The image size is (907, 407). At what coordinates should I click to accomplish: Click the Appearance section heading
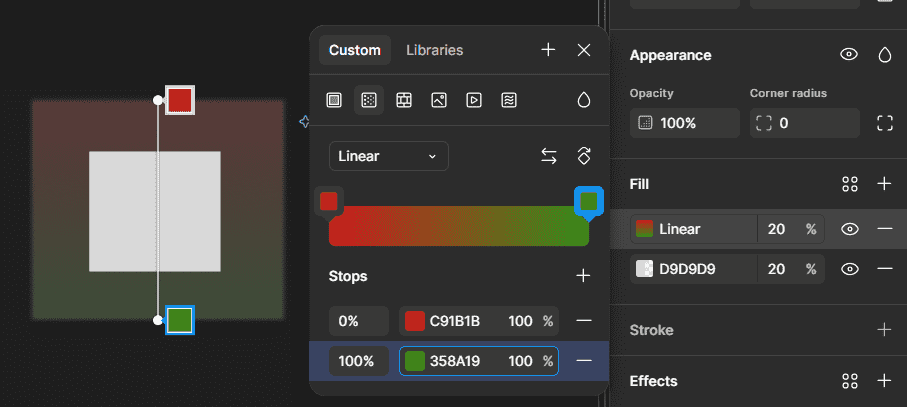pyautogui.click(x=670, y=56)
